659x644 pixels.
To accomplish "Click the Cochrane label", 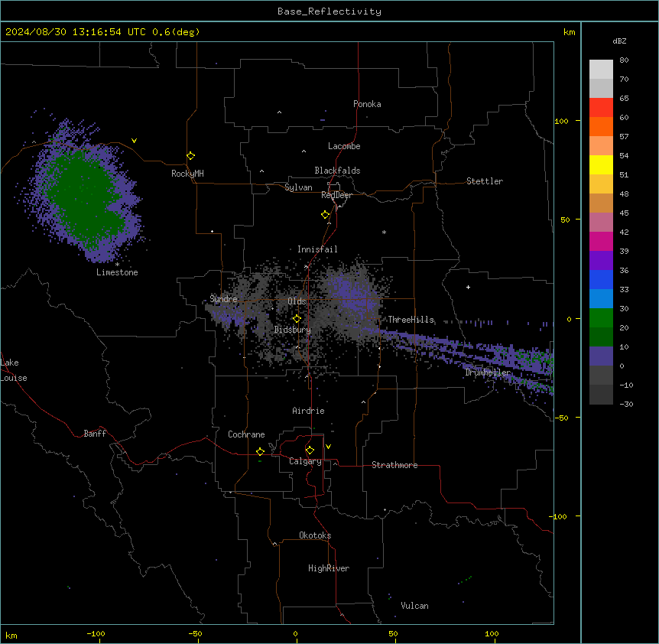I will (x=246, y=434).
